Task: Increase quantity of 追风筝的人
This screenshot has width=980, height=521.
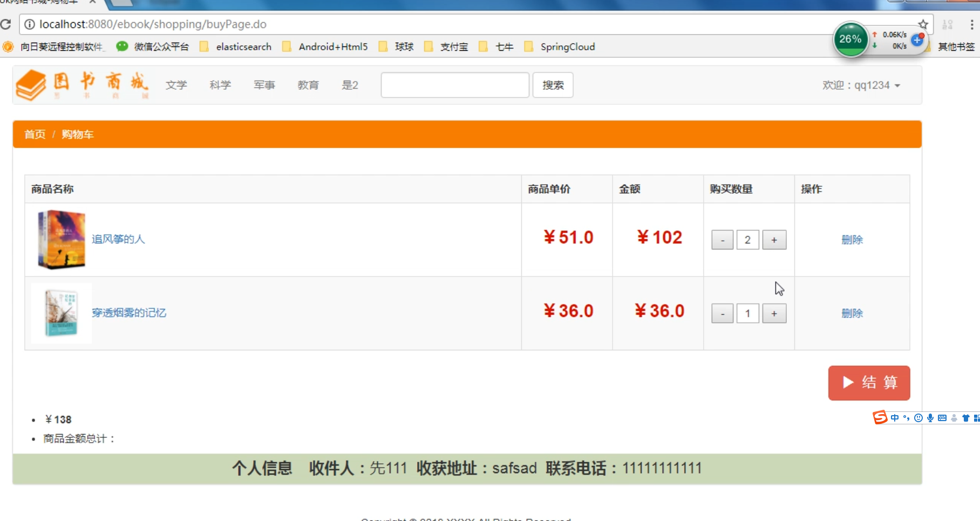Action: point(774,240)
